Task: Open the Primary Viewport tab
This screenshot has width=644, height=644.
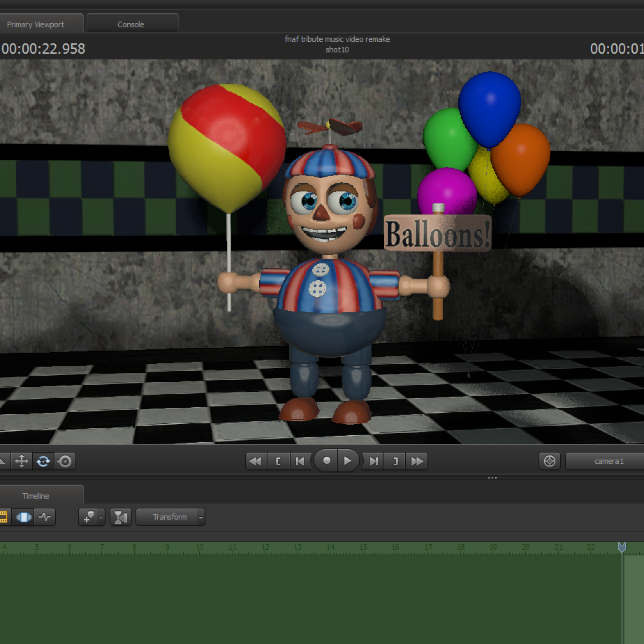Action: pos(36,24)
